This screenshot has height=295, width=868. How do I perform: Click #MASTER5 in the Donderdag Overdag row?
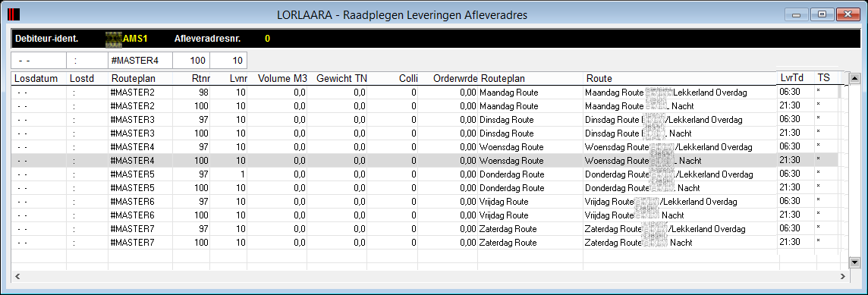pos(133,174)
